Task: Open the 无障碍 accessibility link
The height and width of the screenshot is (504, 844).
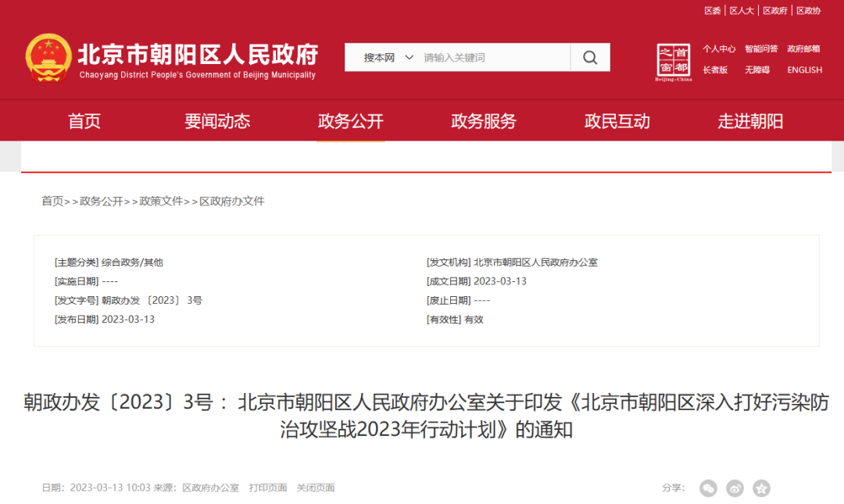Action: point(756,70)
